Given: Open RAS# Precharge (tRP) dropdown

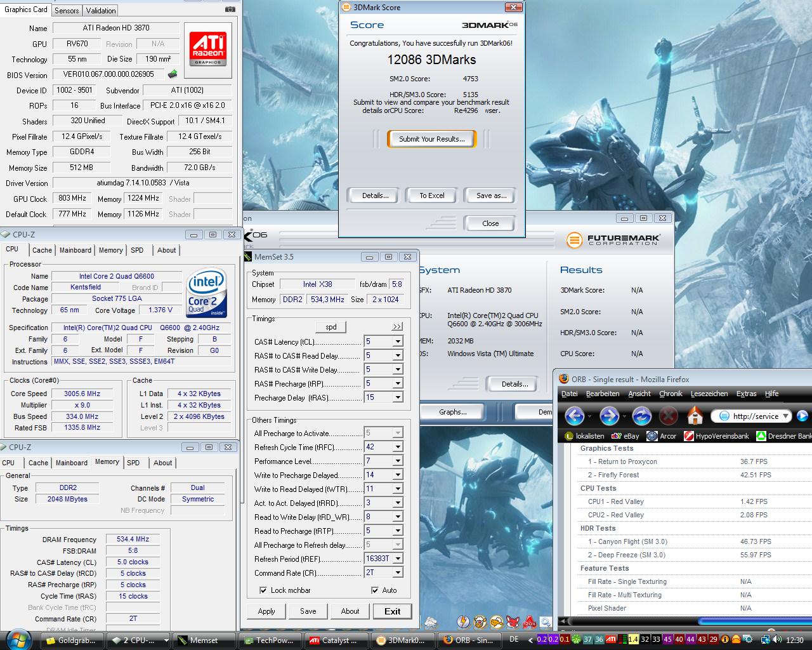Looking at the screenshot, I should click(398, 383).
